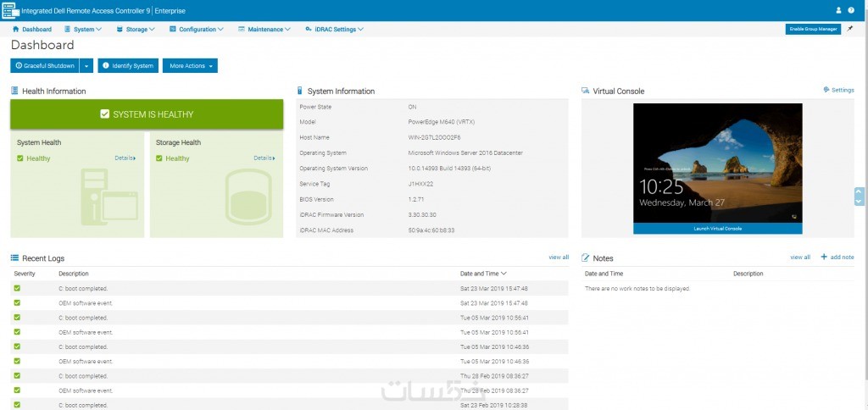Click the Severity column header
The image size is (868, 410).
(25, 274)
